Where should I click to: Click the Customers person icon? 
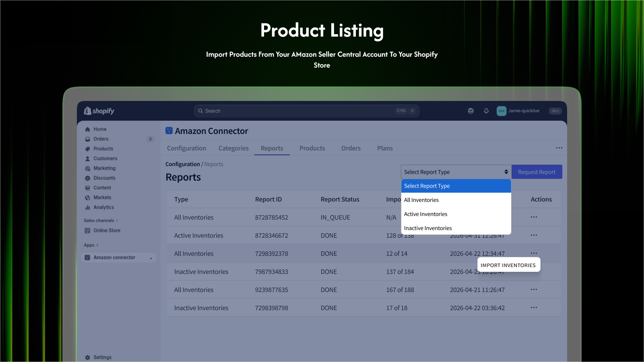click(x=87, y=158)
